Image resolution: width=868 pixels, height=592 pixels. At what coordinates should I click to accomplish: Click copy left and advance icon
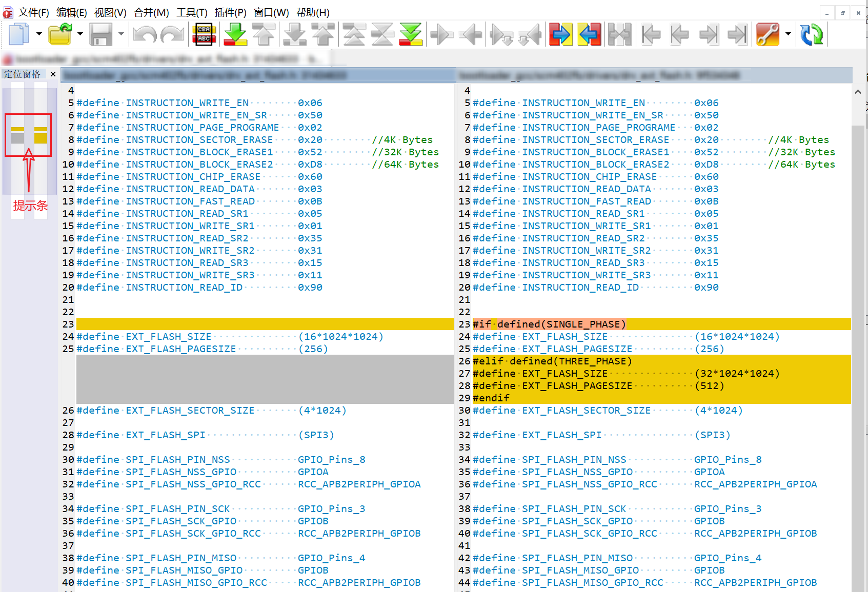point(530,34)
